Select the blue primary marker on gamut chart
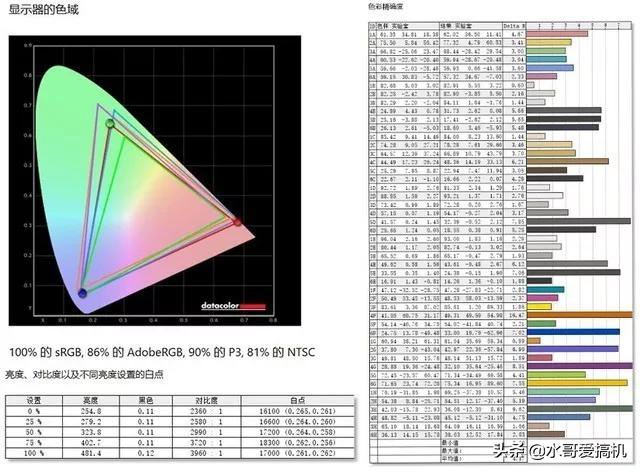 (82, 293)
